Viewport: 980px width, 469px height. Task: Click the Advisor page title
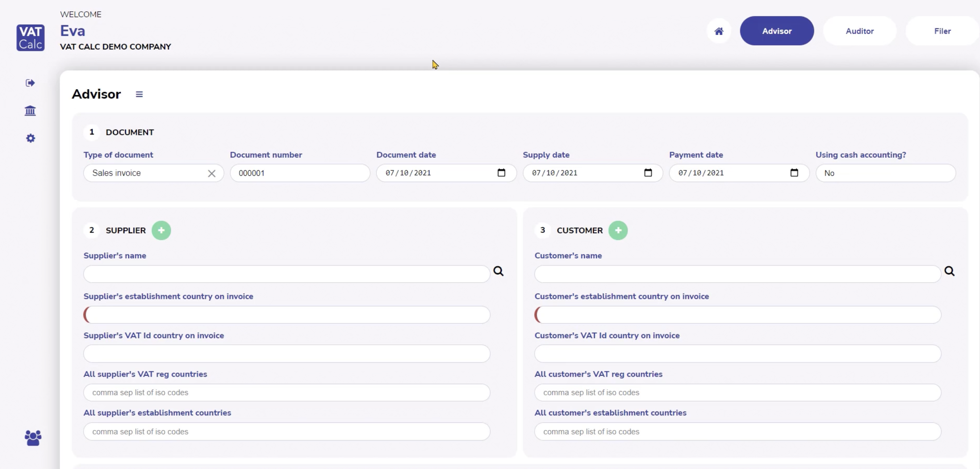click(x=96, y=94)
